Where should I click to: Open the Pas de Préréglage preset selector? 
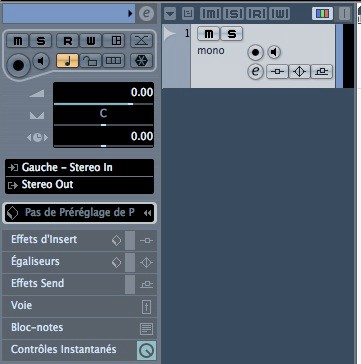tap(80, 213)
